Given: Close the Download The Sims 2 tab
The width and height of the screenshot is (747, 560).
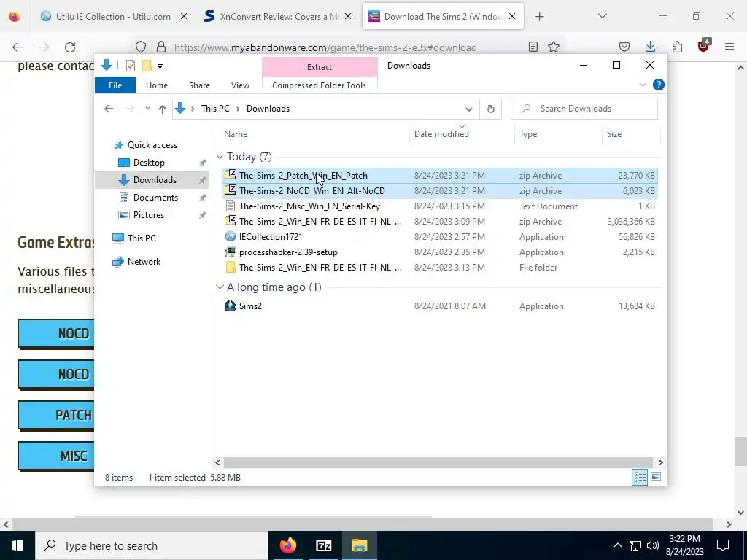Looking at the screenshot, I should (512, 16).
